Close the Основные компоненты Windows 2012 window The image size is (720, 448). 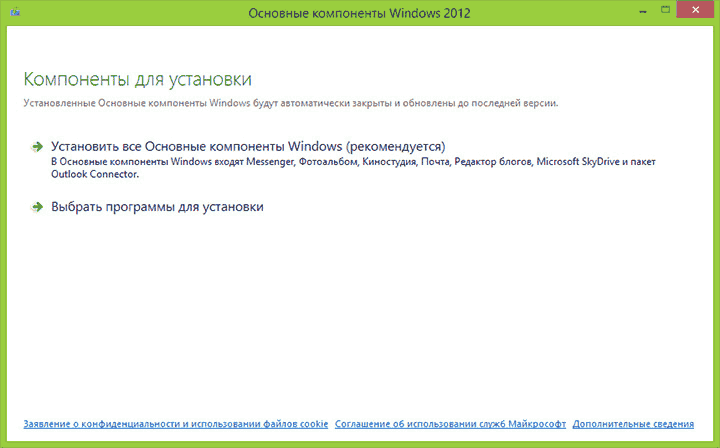696,10
